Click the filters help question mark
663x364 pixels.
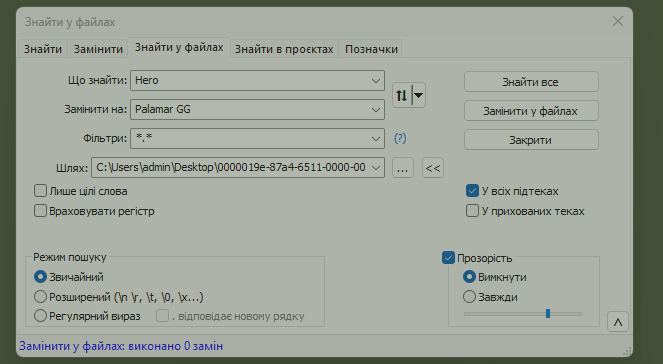coord(400,138)
